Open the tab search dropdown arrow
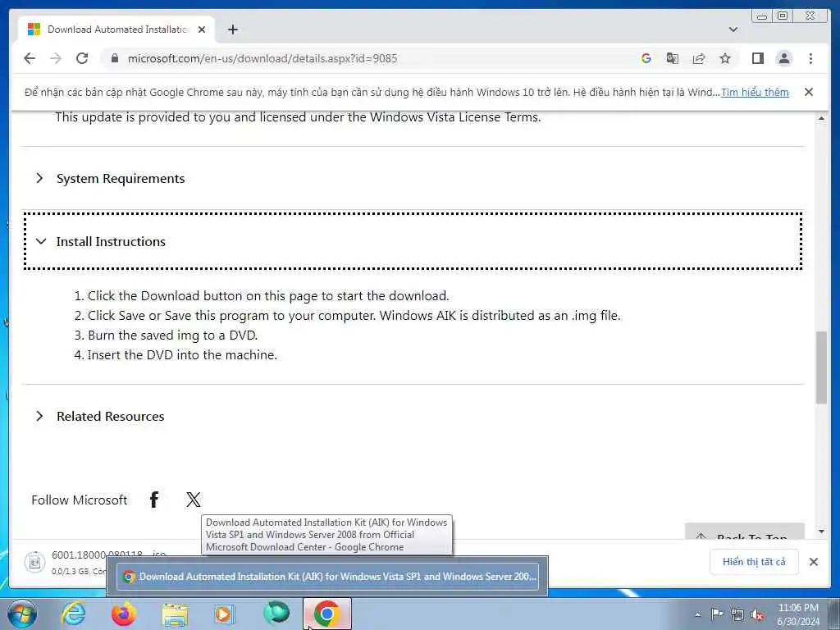The width and height of the screenshot is (840, 630). click(x=733, y=30)
